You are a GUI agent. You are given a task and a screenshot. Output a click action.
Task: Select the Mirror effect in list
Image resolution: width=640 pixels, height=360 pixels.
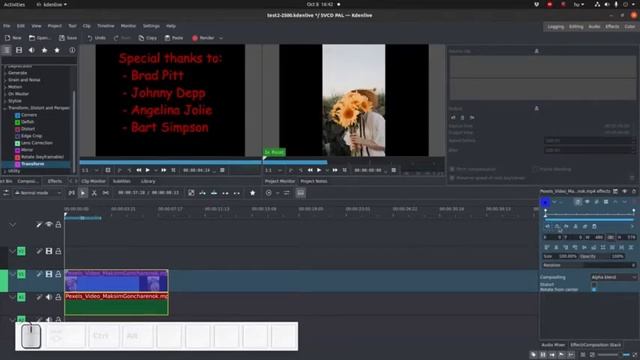[27, 150]
